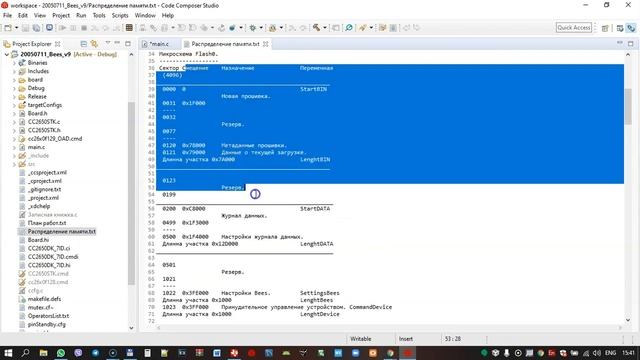640x360 pixels.
Task: Minimize the editor area
Action: tap(620, 43)
